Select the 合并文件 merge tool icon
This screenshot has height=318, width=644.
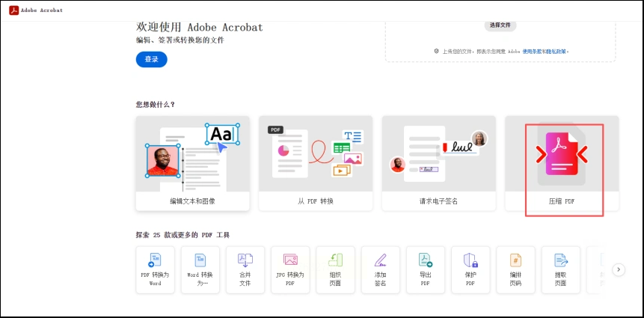pyautogui.click(x=245, y=260)
